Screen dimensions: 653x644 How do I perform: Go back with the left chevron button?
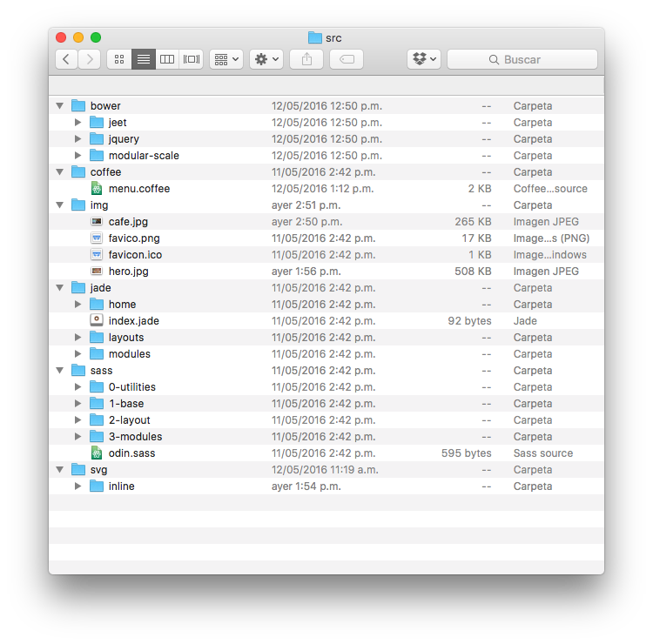pos(66,59)
